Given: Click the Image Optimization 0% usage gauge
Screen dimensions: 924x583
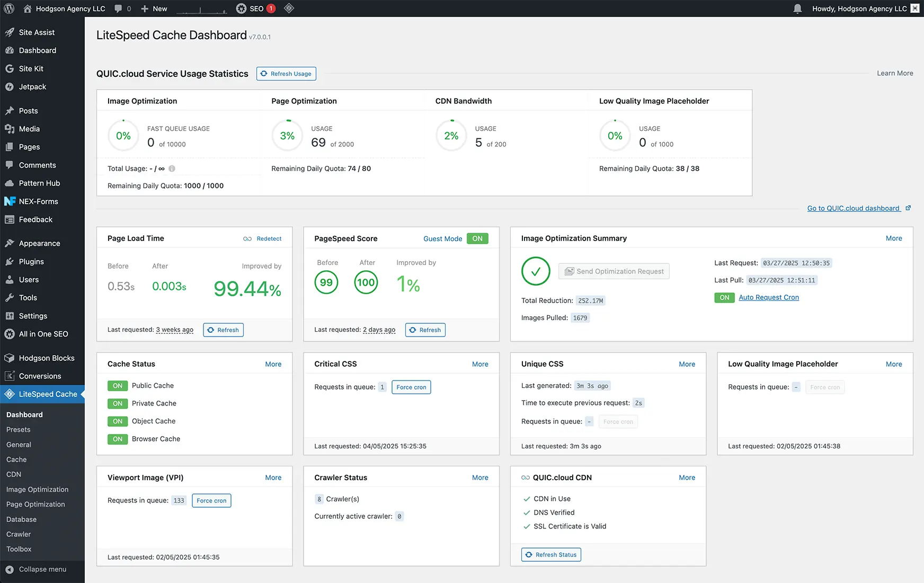Looking at the screenshot, I should (123, 136).
